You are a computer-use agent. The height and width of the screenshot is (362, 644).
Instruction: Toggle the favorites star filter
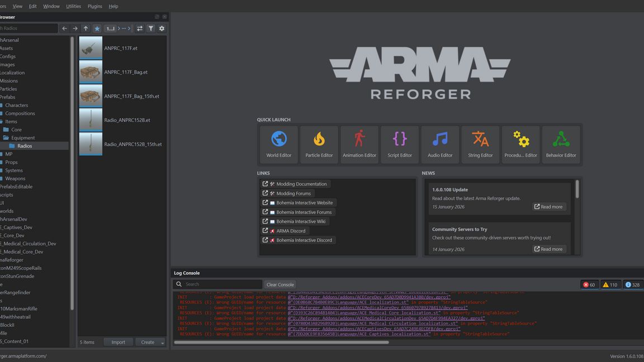click(x=97, y=28)
